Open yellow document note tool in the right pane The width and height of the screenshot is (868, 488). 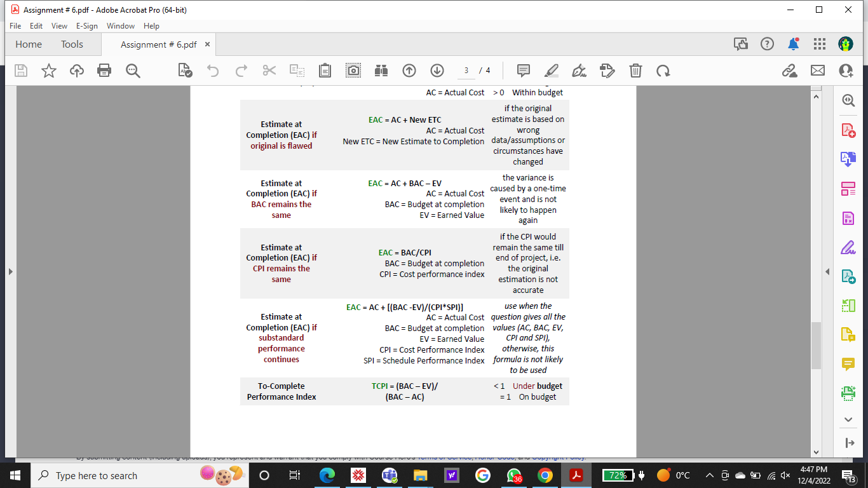848,335
